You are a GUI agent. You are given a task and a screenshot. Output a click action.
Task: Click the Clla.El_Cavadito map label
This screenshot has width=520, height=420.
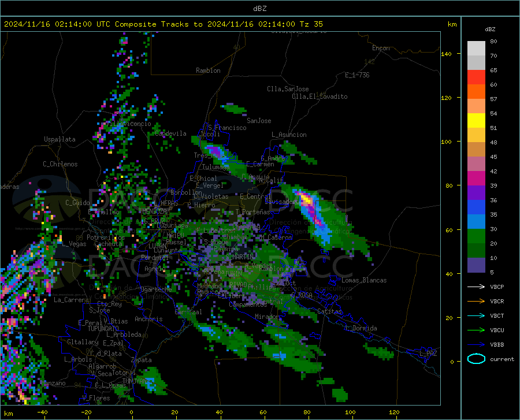click(320, 96)
